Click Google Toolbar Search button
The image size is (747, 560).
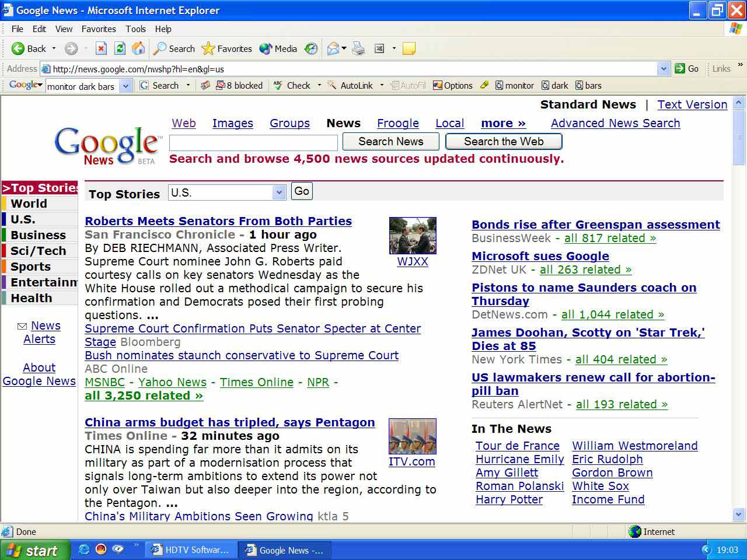159,86
